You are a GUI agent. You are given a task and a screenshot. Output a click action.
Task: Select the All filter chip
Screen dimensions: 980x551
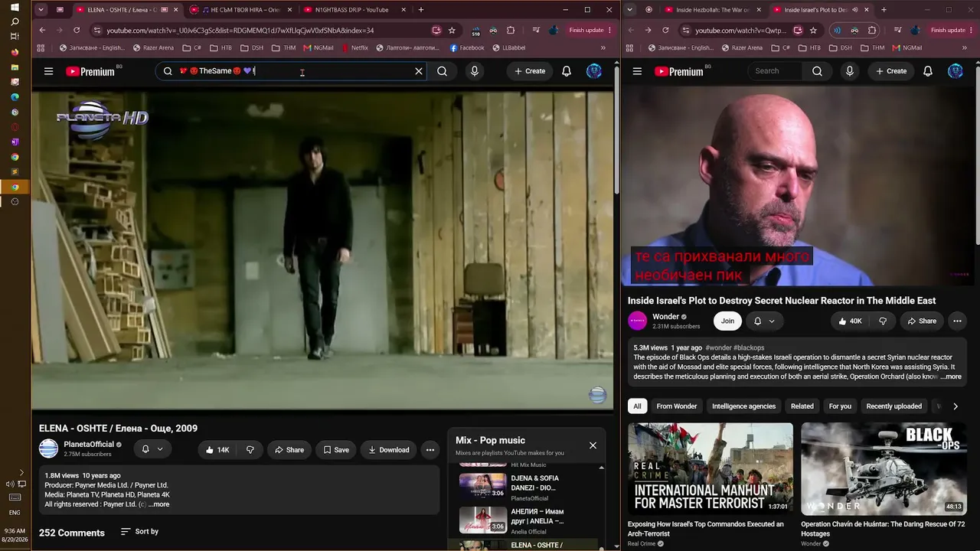coord(637,406)
